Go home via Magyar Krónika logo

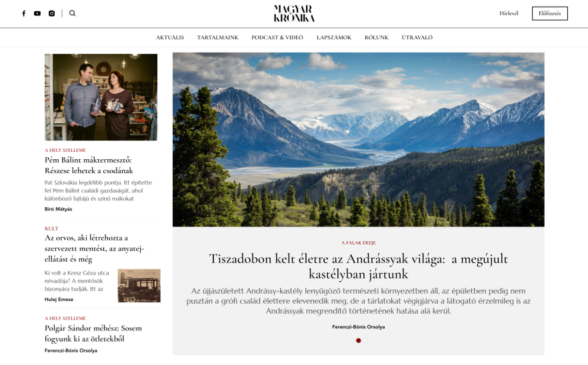(294, 13)
